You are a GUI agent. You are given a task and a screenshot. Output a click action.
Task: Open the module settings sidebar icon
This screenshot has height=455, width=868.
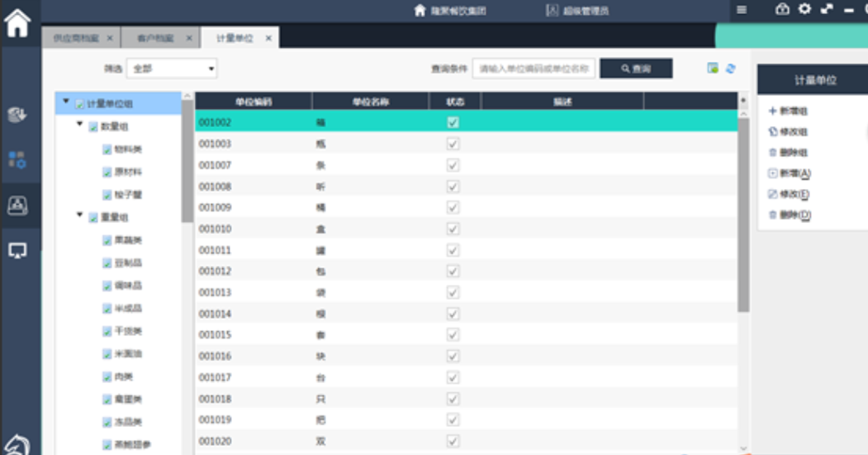point(17,159)
